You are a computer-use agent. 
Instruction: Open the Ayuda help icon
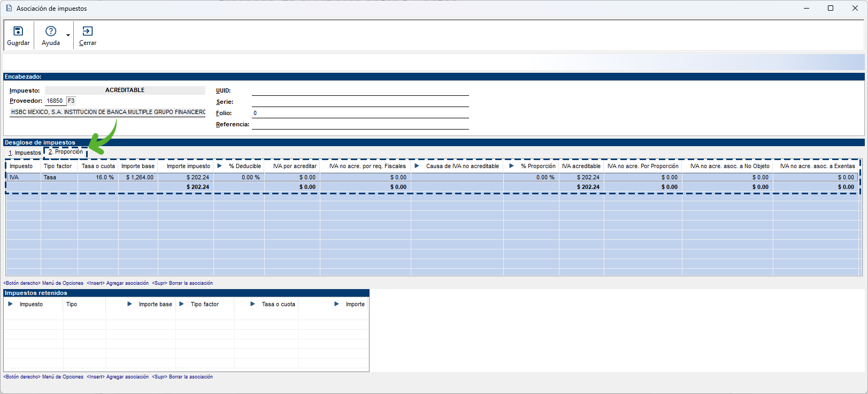tap(51, 31)
